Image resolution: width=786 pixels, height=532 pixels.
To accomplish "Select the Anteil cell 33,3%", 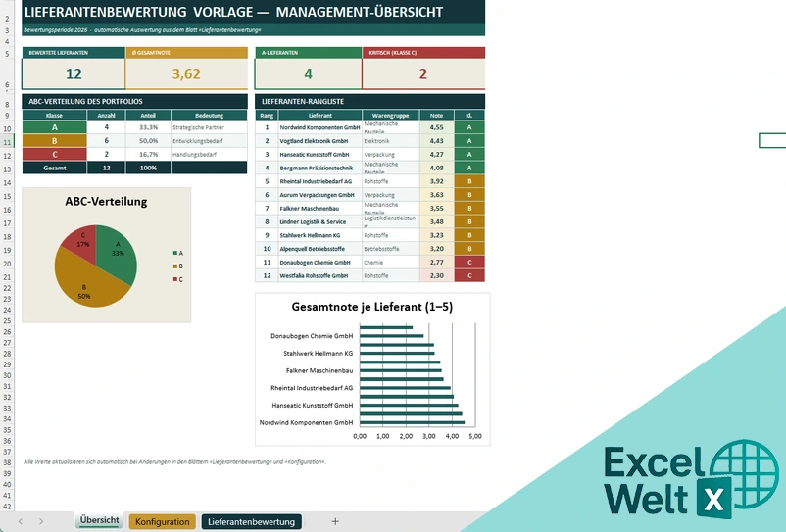I will 148,127.
